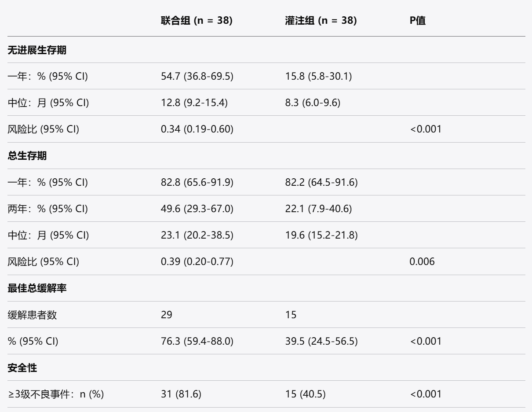Image resolution: width=532 pixels, height=412 pixels.
Task: Select the P value 0.006
Action: [x=422, y=262]
